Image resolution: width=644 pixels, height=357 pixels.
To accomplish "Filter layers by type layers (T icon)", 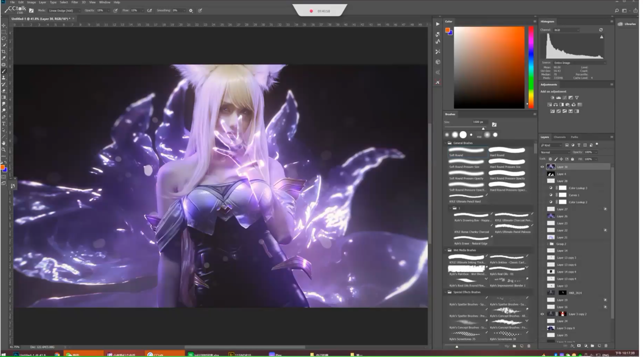I will [578, 145].
